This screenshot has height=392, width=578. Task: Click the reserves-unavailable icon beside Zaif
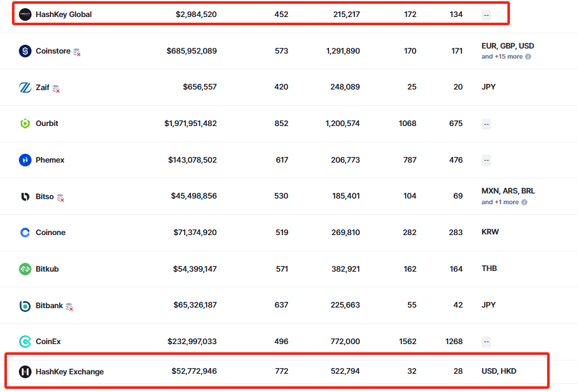pyautogui.click(x=56, y=89)
